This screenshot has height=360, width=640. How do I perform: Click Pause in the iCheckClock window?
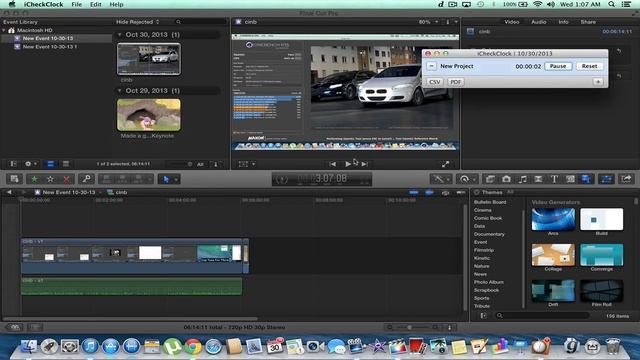point(558,66)
